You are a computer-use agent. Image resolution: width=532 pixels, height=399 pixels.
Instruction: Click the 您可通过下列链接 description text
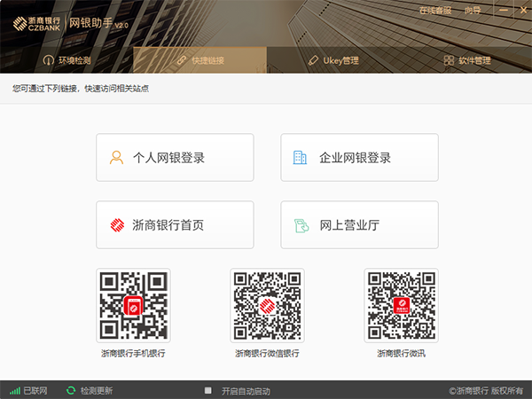(81, 89)
